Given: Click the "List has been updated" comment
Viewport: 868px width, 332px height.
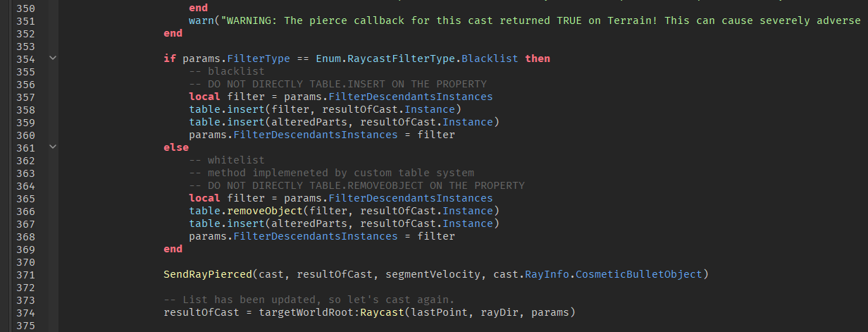Looking at the screenshot, I should coord(309,300).
